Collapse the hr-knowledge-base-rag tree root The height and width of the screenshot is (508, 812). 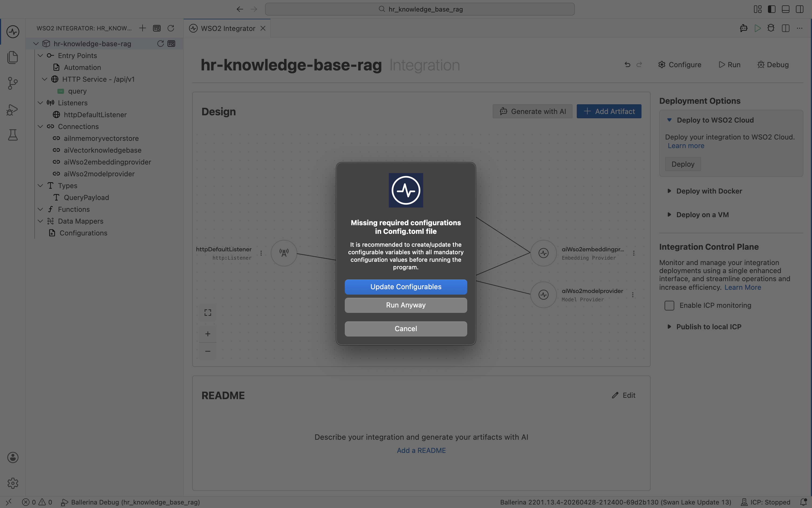coord(36,44)
